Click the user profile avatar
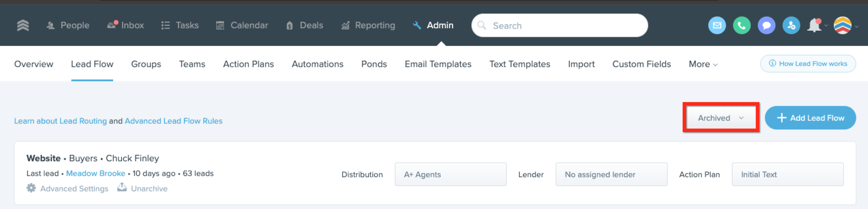The width and height of the screenshot is (868, 209). pos(842,25)
